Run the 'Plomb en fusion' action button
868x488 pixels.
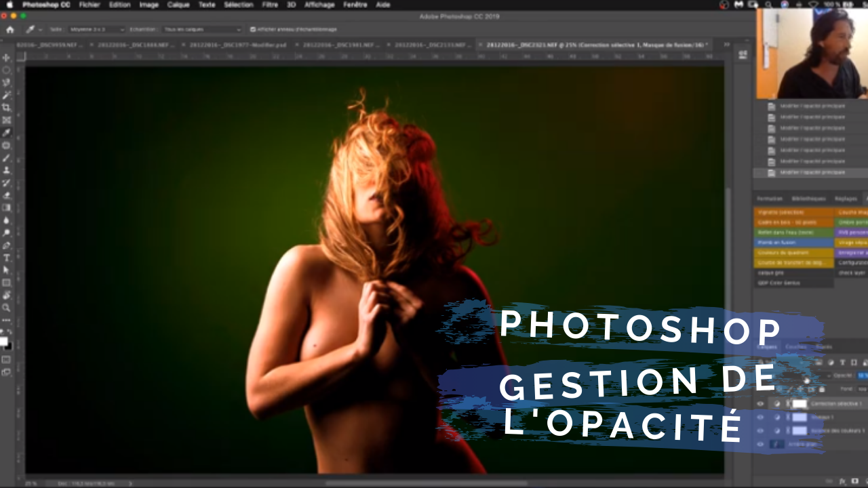793,243
